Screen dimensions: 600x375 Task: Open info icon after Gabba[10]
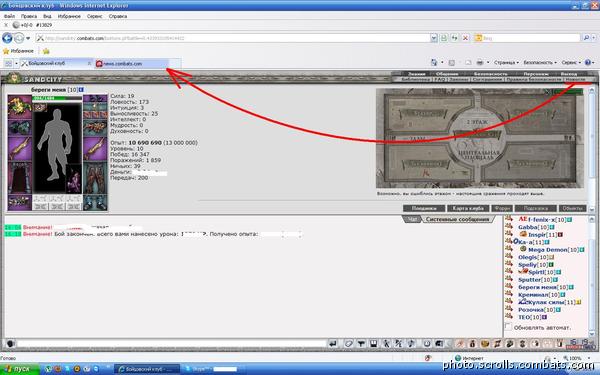[551, 227]
